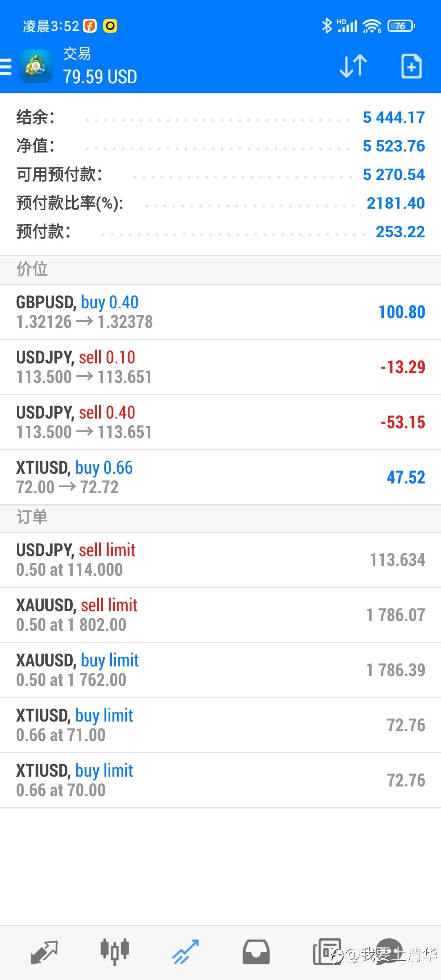
Task: Open the History inbox tab
Action: (256, 952)
